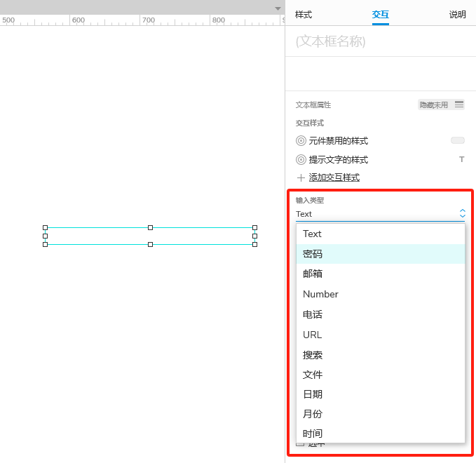Screen dimensions: 476x463
Task: Click the 隐藏未用 button
Action: (x=441, y=105)
